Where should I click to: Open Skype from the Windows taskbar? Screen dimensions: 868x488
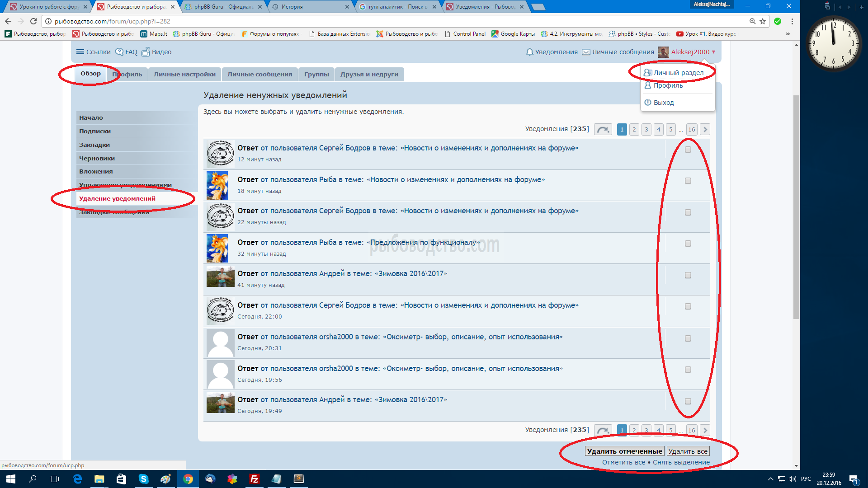pyautogui.click(x=143, y=479)
